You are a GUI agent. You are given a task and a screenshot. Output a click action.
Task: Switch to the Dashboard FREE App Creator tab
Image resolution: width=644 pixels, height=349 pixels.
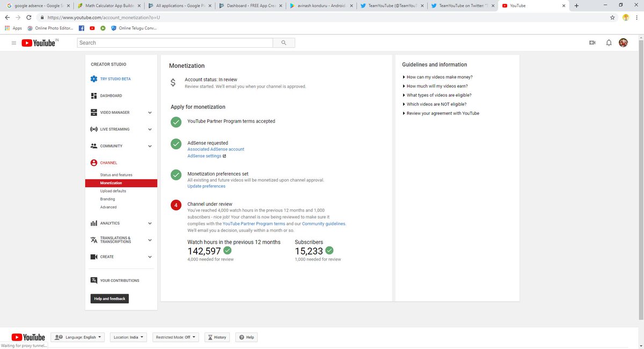250,5
